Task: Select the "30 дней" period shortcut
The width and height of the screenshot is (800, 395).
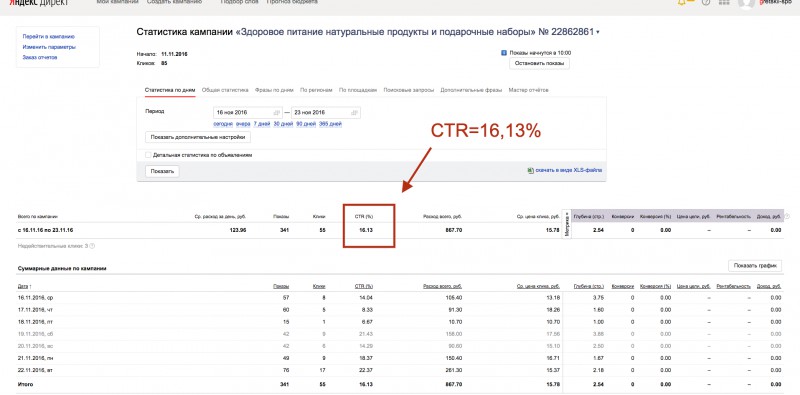Action: 283,124
